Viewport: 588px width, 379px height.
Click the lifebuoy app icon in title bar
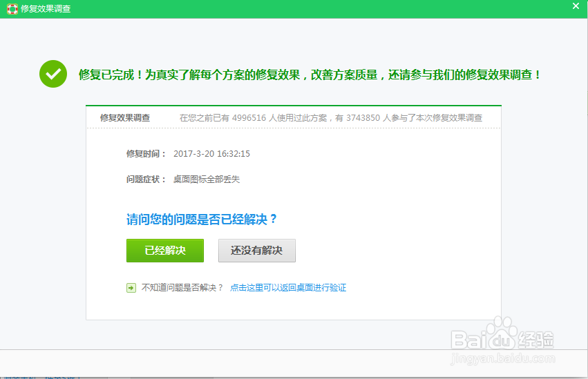[12, 8]
